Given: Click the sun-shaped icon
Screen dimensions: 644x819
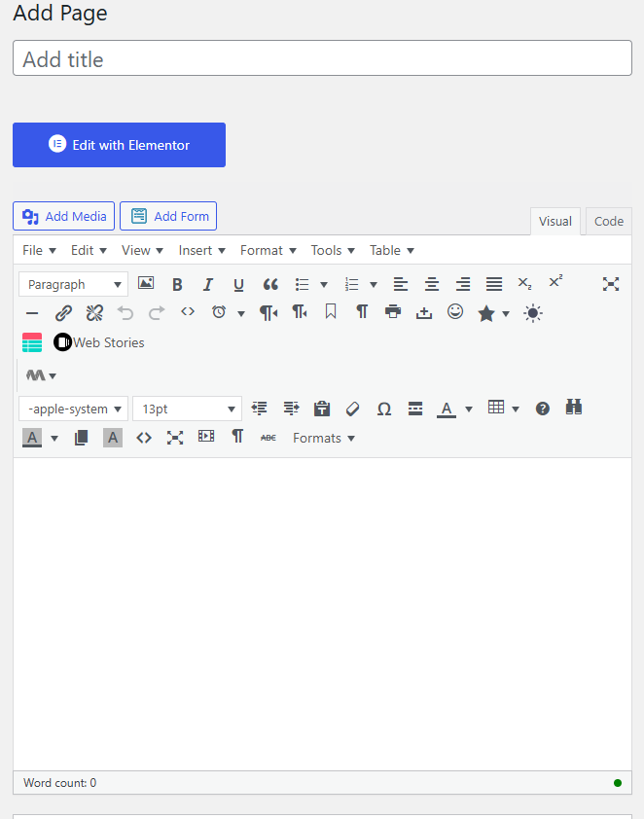Looking at the screenshot, I should [533, 313].
